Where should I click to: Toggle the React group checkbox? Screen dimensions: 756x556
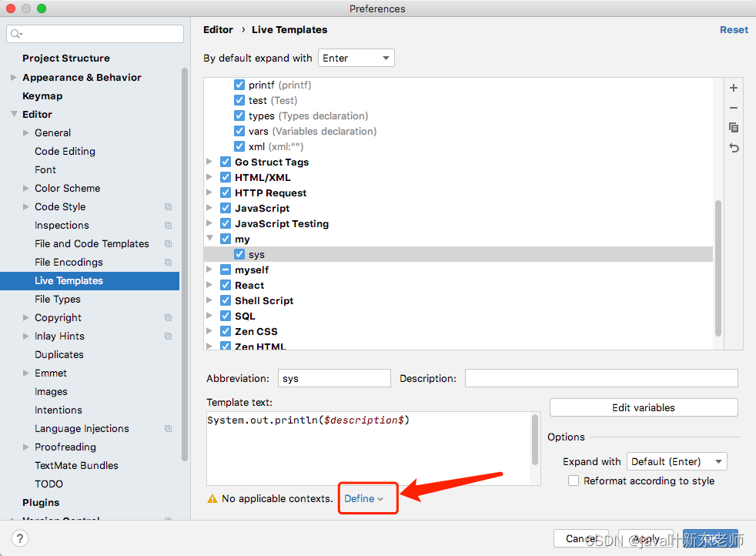coord(225,285)
